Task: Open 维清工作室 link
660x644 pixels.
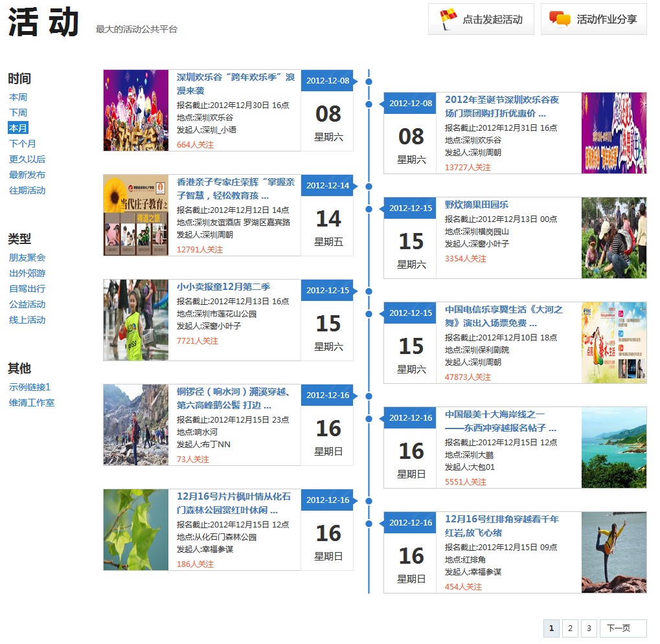Action: click(x=32, y=403)
